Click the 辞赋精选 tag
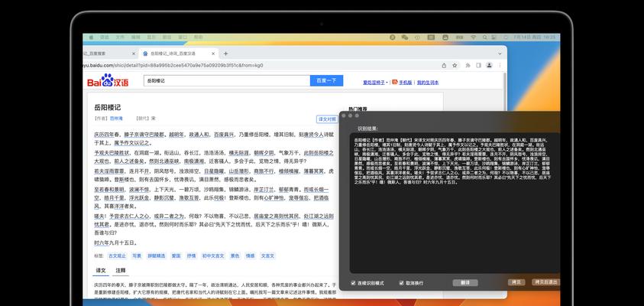Viewport: 644px width, 306px height. pos(157,256)
